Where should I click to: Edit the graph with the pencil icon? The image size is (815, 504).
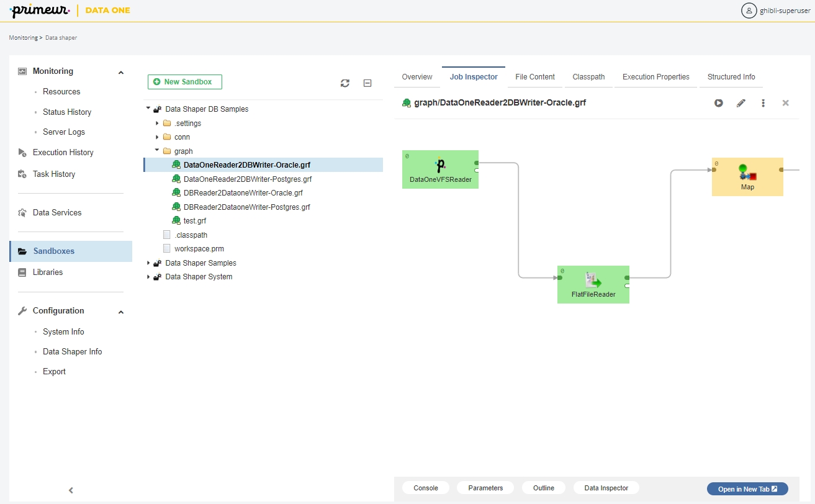tap(741, 103)
